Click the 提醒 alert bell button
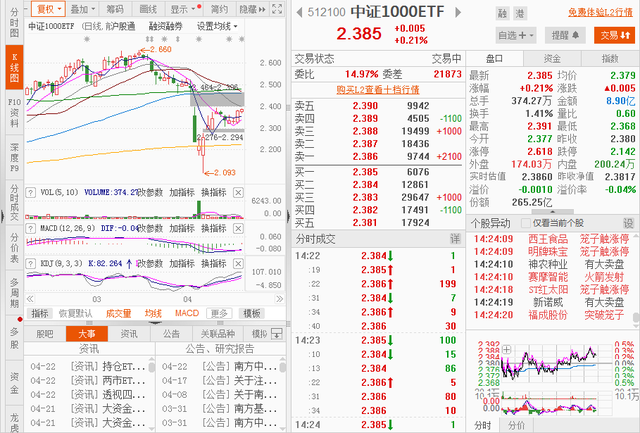 pyautogui.click(x=565, y=36)
